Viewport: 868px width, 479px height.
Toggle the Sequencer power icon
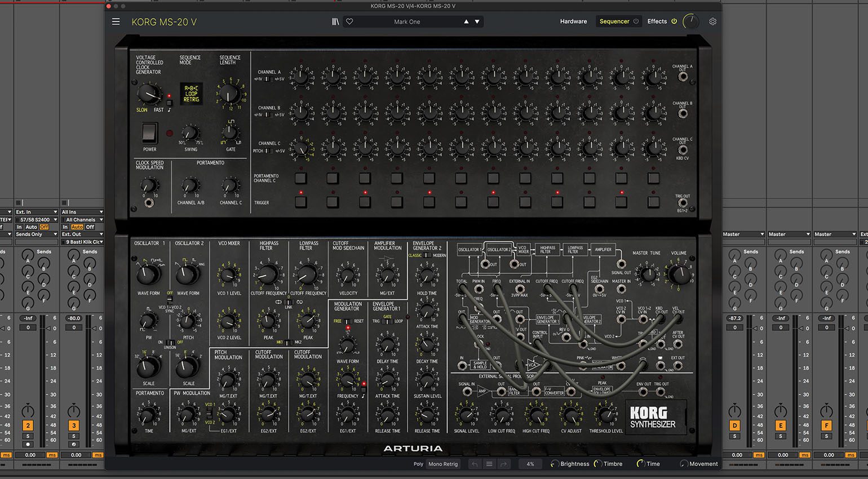coord(636,21)
